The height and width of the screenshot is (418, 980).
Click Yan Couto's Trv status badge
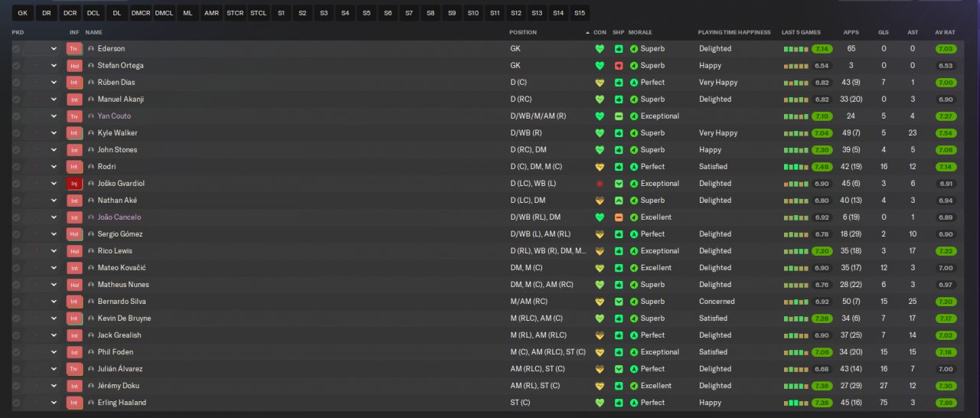tap(74, 116)
